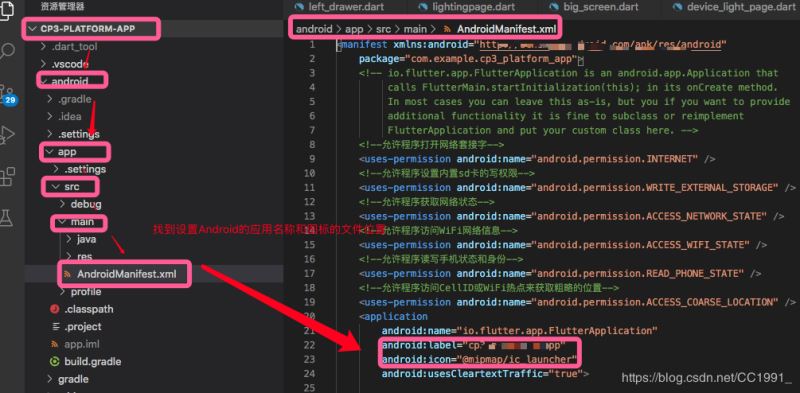Screen dimensions: 800x393
Task: Expand the res folder
Action: (x=68, y=257)
